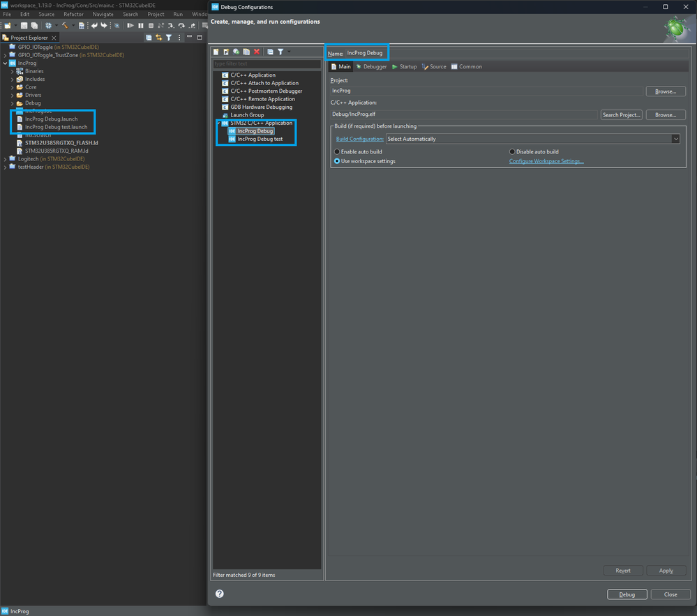Switch to the Source tab
Image resolution: width=697 pixels, height=616 pixels.
pos(434,67)
